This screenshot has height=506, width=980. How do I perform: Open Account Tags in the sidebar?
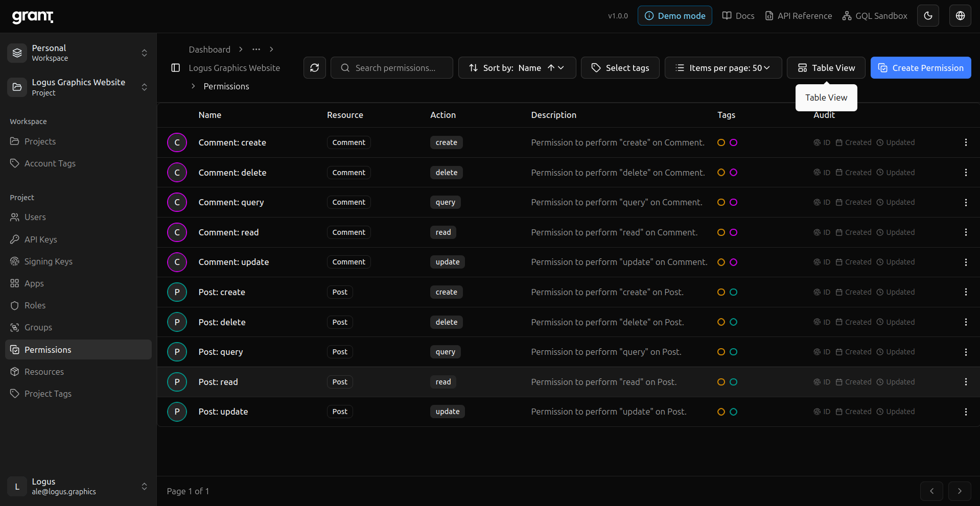[x=78, y=163]
